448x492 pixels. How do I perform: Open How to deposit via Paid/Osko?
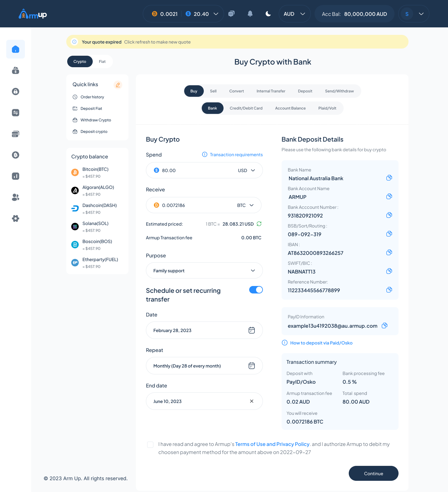[x=317, y=343]
